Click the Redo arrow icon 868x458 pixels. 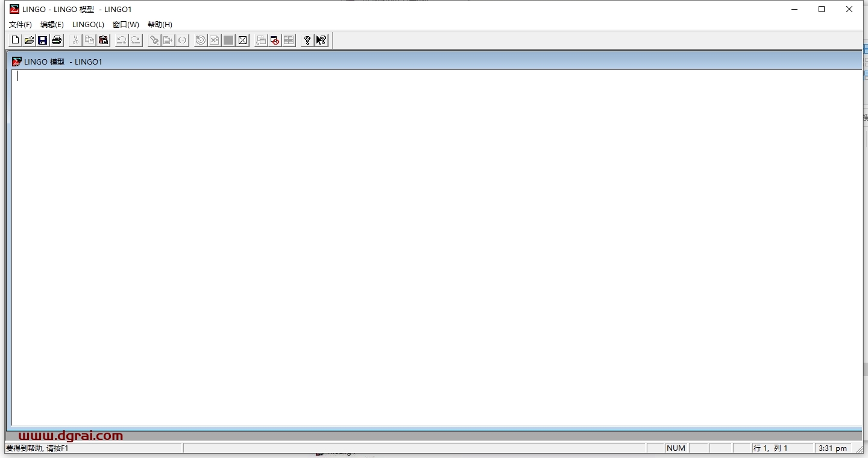click(x=136, y=40)
